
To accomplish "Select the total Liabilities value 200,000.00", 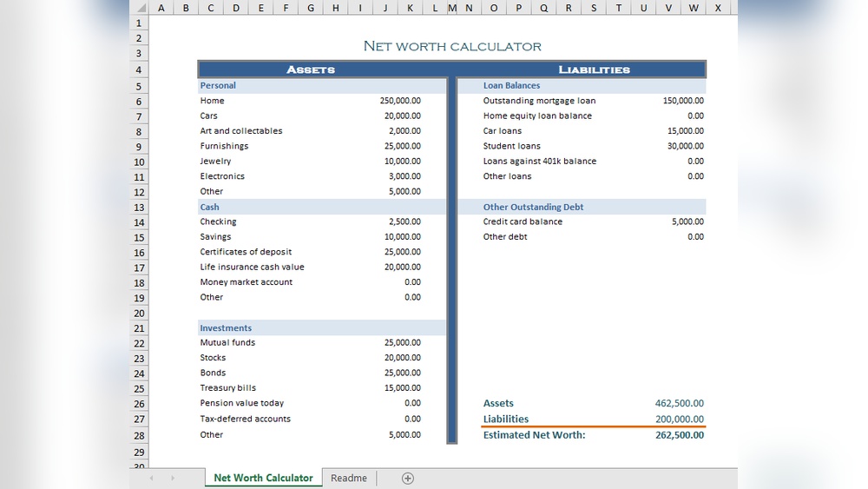I will coord(680,419).
